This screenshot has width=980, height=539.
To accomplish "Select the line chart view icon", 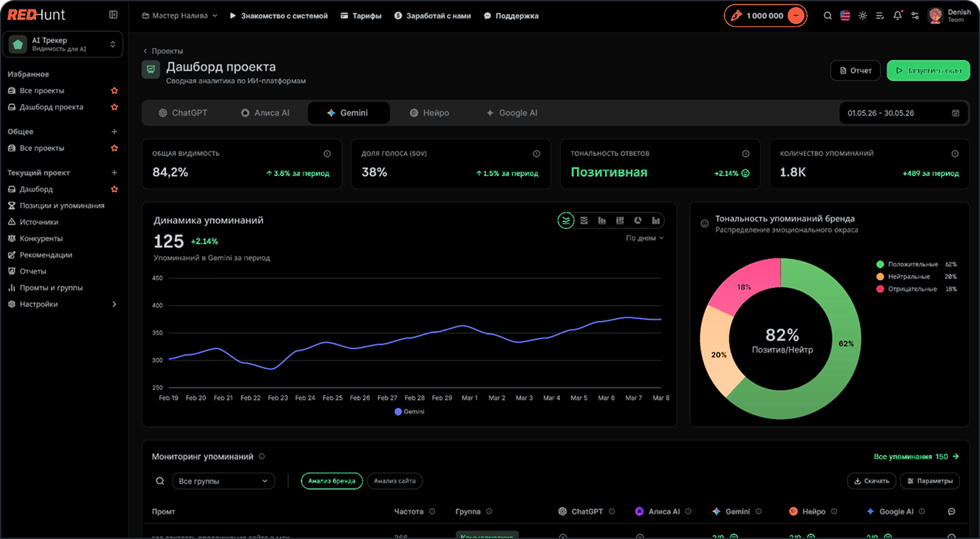I will 565,221.
